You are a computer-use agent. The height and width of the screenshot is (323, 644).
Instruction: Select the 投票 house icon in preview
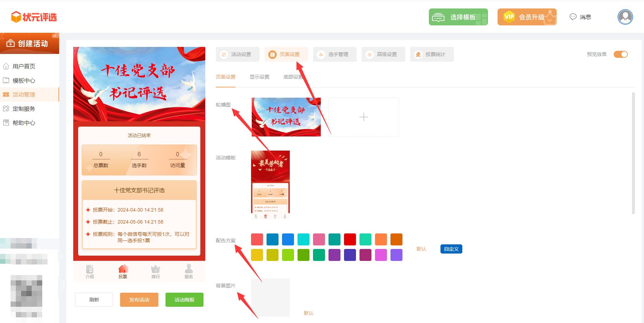[123, 270]
